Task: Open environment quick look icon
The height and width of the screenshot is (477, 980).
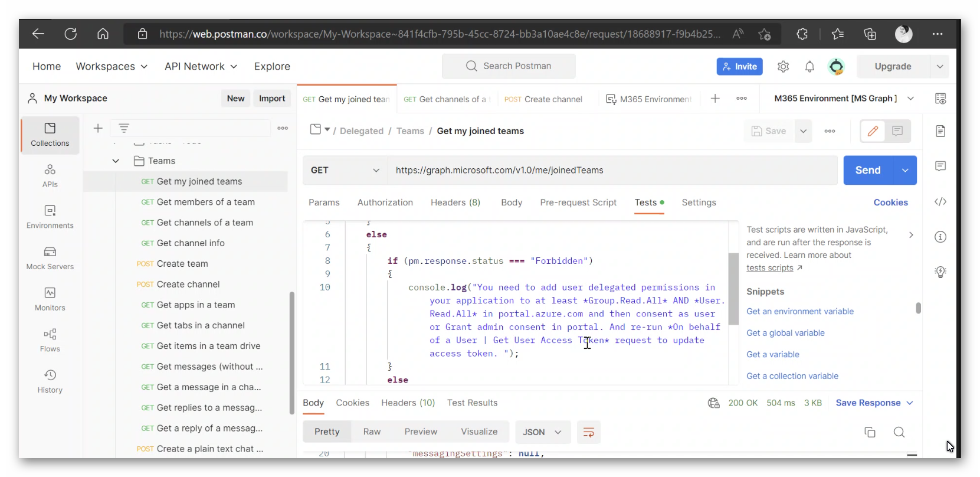Action: (x=940, y=99)
